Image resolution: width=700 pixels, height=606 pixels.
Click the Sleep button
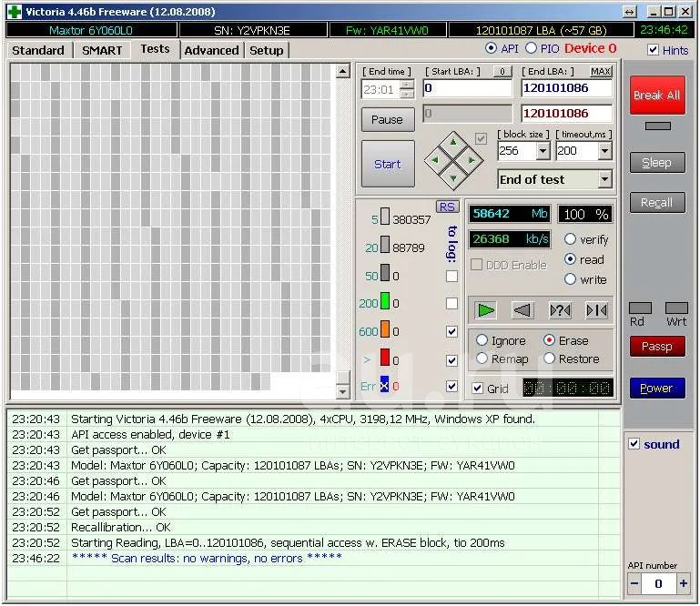657,163
